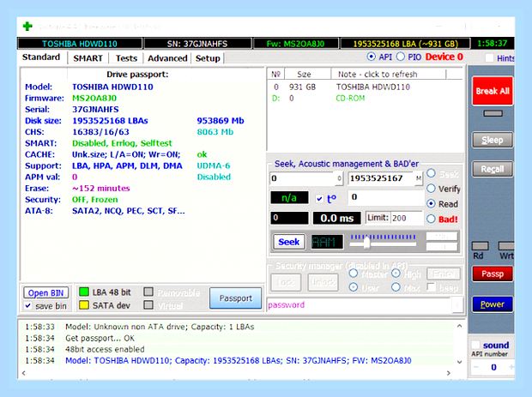This screenshot has height=397, width=532.
Task: Click the Passport button
Action: point(235,298)
